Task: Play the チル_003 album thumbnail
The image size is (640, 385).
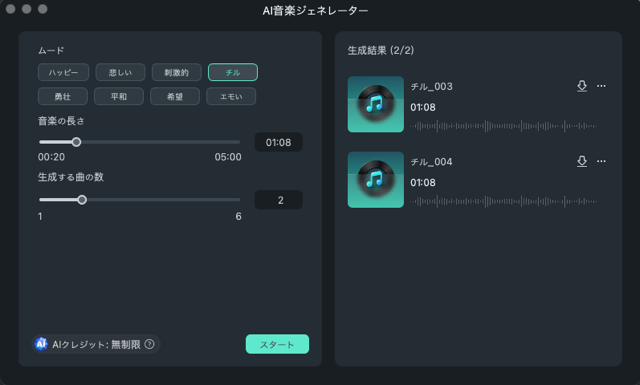Action: pos(376,104)
